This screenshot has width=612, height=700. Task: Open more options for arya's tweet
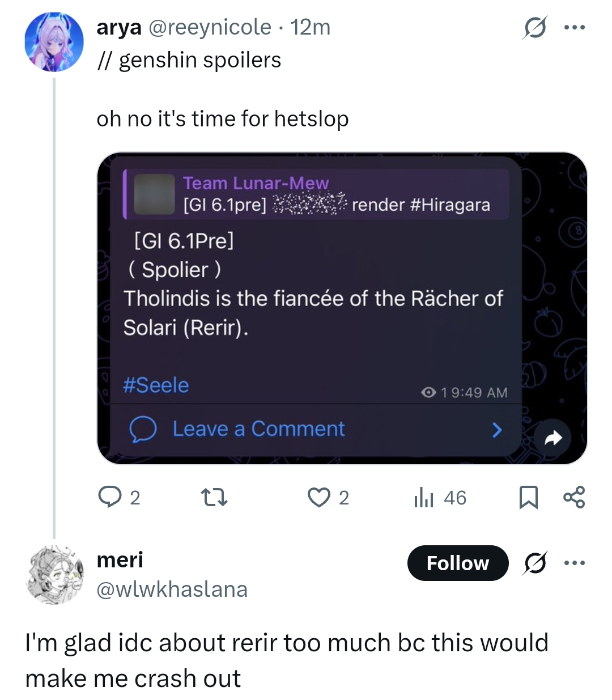tap(574, 27)
